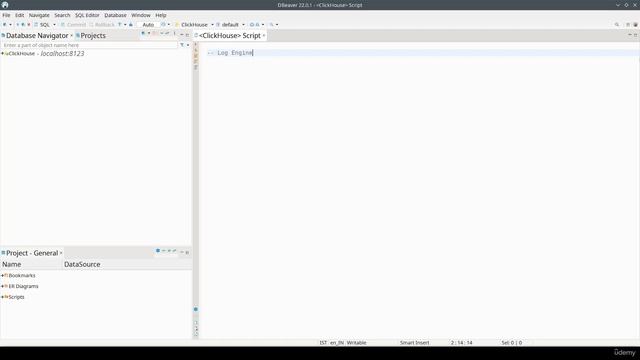Click the open perspective icon at top right
The width and height of the screenshot is (640, 360).
point(628,24)
